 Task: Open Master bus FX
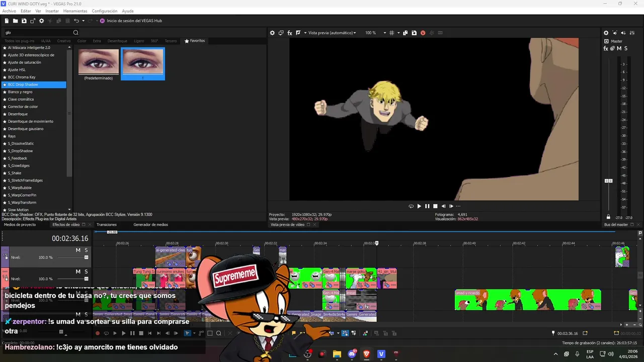tap(606, 48)
